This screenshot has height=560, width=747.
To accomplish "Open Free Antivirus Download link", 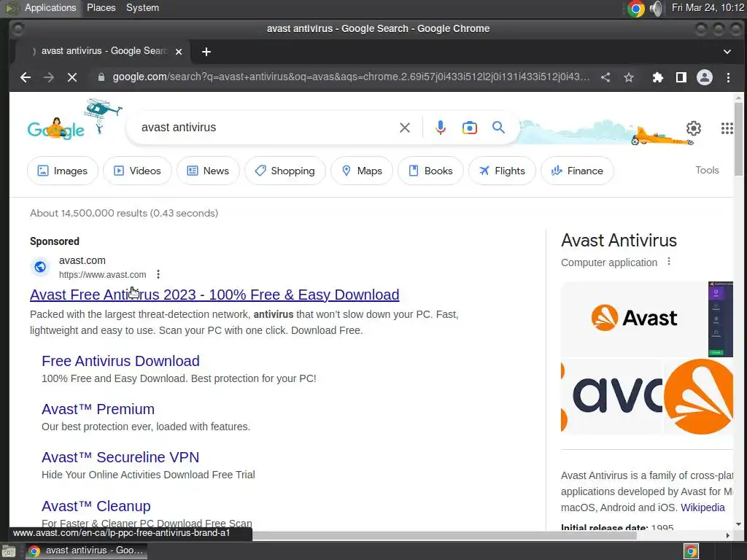I will click(x=120, y=361).
